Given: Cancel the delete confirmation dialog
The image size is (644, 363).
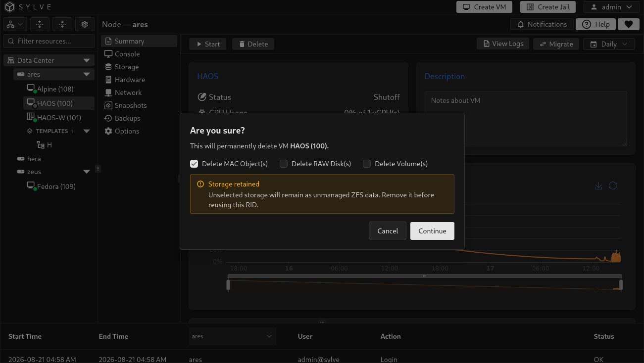Looking at the screenshot, I should coord(388,231).
